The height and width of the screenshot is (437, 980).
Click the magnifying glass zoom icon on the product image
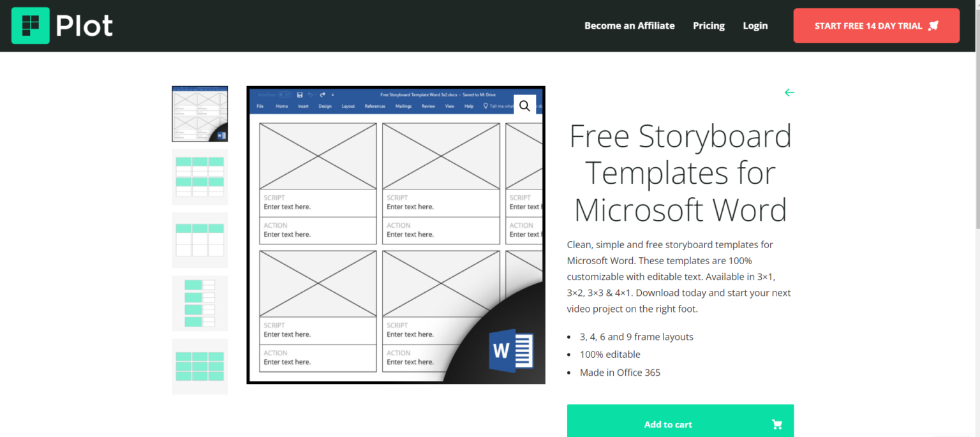tap(524, 106)
